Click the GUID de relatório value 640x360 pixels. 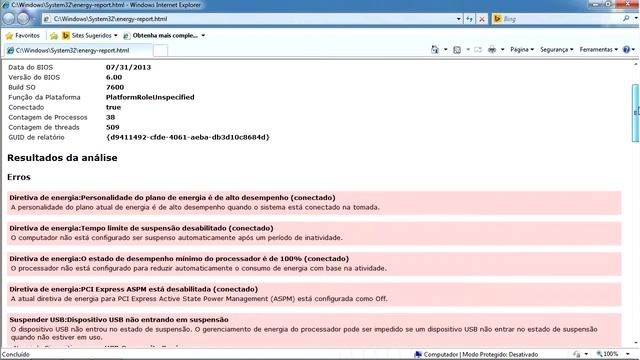coord(188,137)
